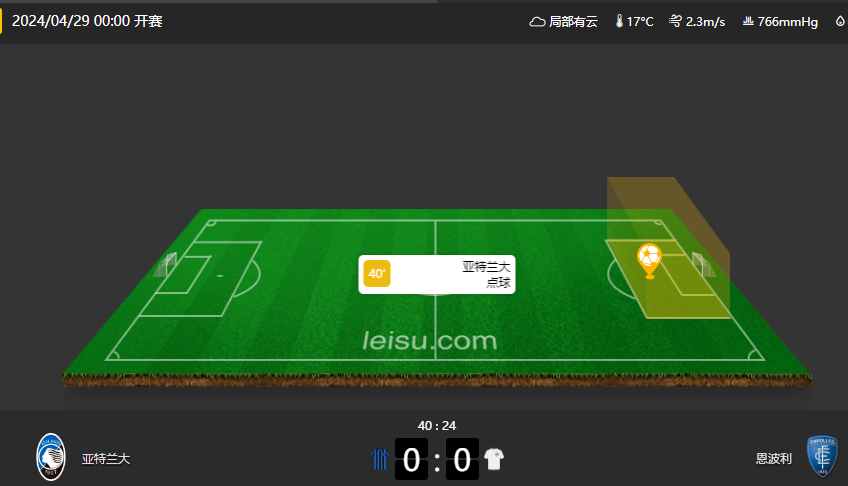The width and height of the screenshot is (848, 486).
Task: Click the humidity droplet icon
Action: click(x=840, y=21)
